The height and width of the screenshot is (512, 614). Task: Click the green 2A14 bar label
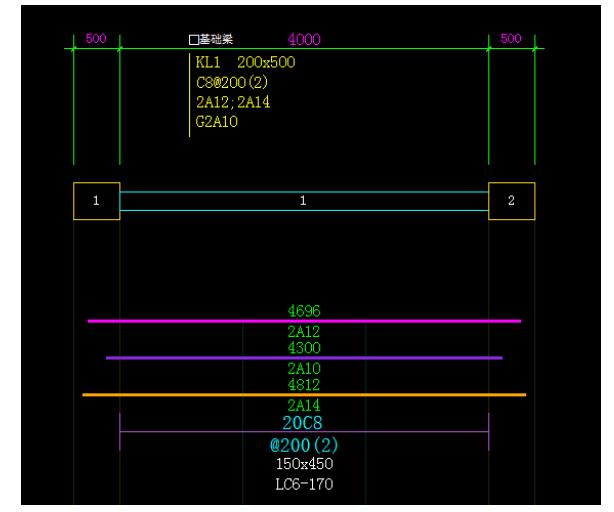(x=304, y=405)
